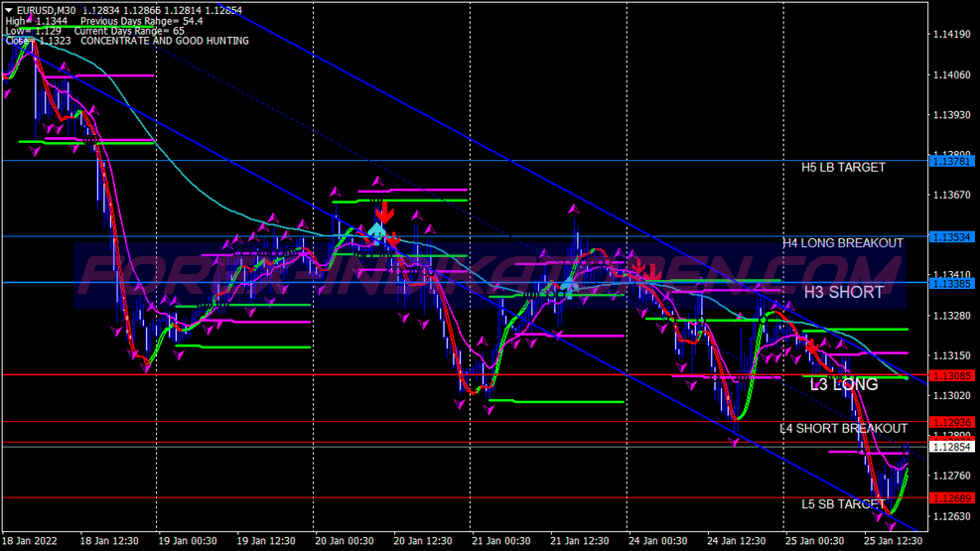Click the 21 Jan 00:30 time axis label
Viewport: 980px width, 551px height.
tap(501, 541)
